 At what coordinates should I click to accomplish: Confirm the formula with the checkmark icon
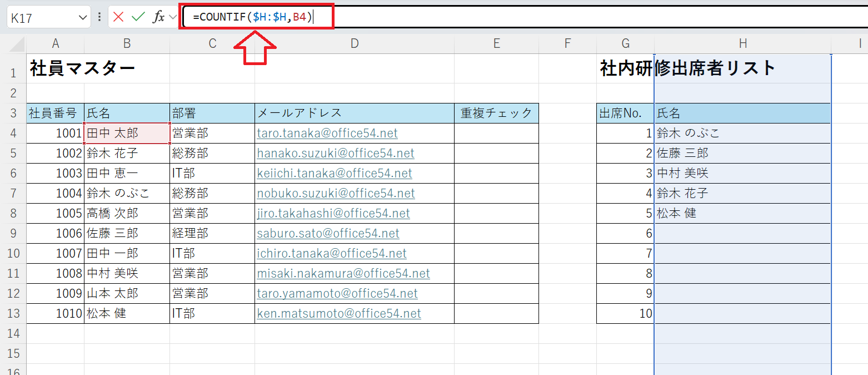tap(138, 17)
